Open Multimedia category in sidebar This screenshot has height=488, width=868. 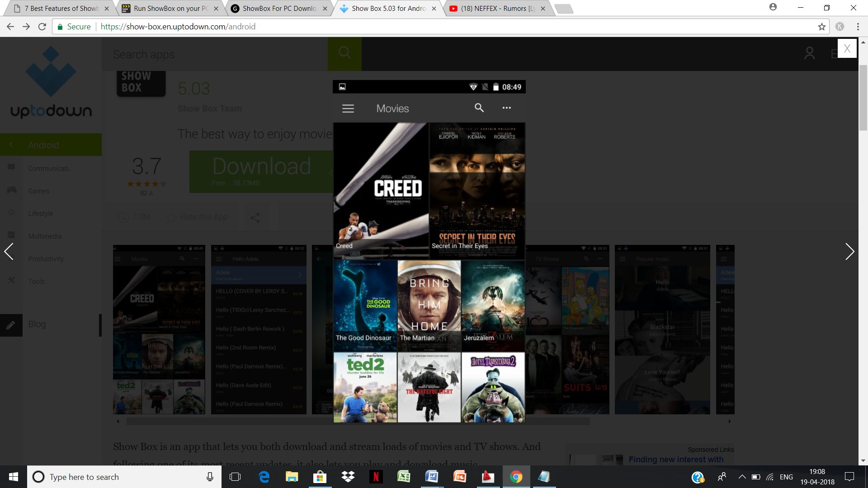[x=44, y=236]
